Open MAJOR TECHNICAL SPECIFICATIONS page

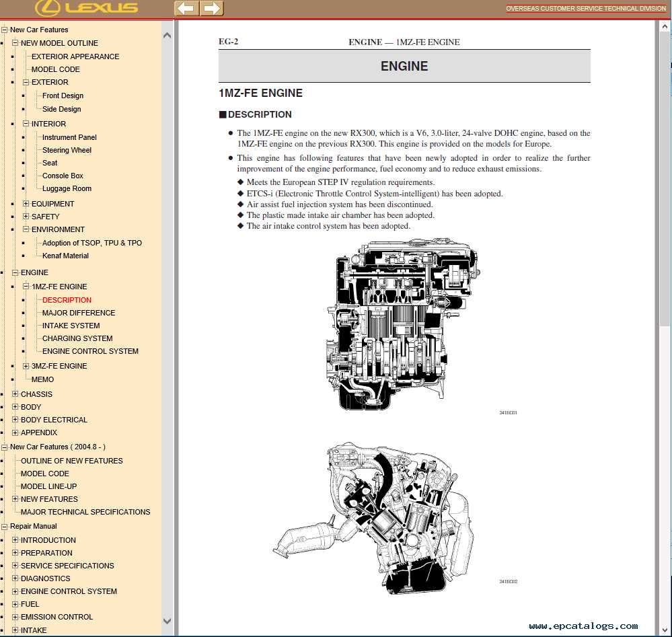[85, 513]
